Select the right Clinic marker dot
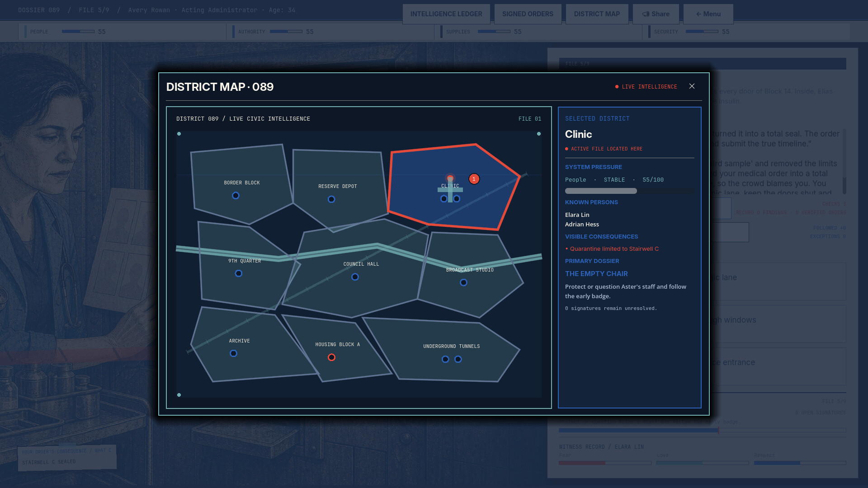 [x=457, y=199]
